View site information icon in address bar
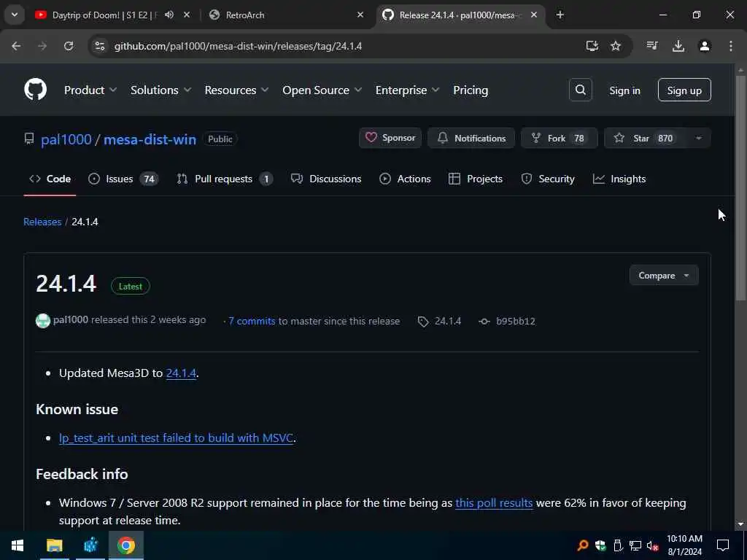The image size is (747, 560). 99,46
